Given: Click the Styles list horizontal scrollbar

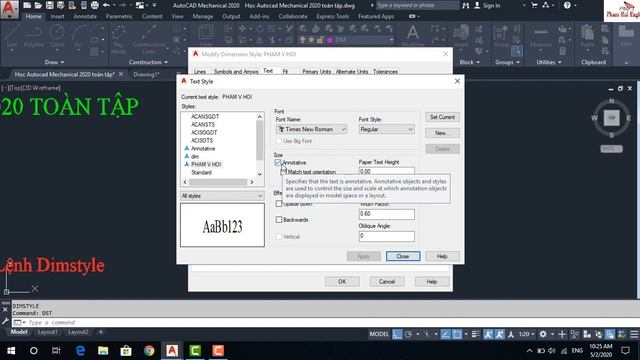Looking at the screenshot, I should pyautogui.click(x=218, y=182).
